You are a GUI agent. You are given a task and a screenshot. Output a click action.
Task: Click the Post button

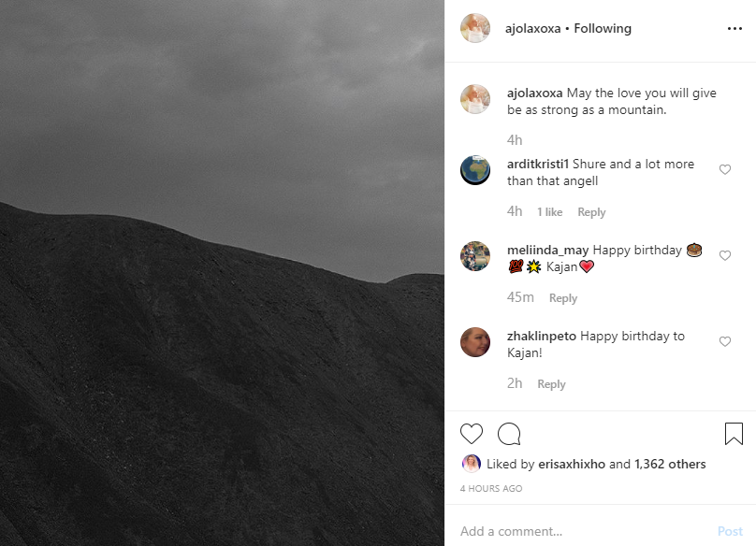point(730,531)
